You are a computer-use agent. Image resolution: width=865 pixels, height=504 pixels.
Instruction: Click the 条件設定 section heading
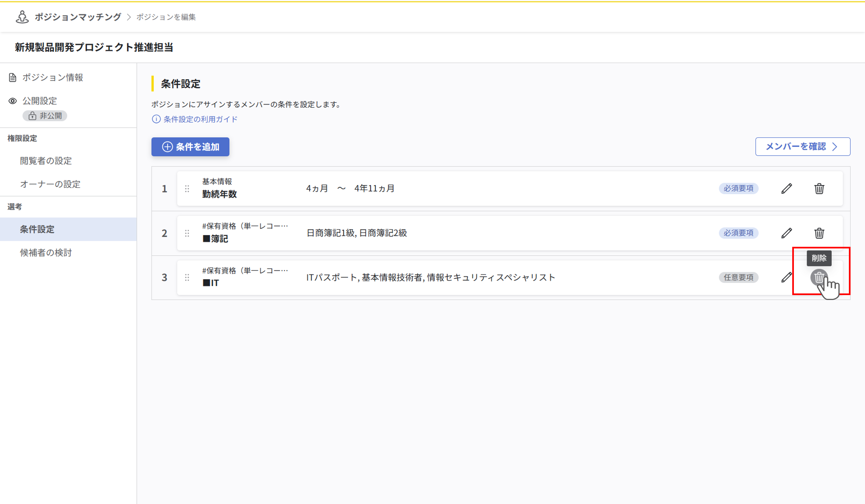[181, 84]
